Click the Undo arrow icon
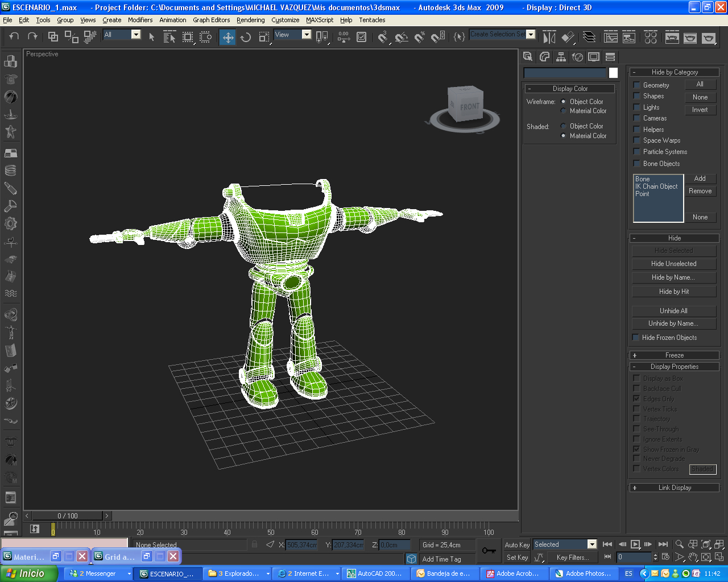Viewport: 728px width, 582px height. (14, 36)
